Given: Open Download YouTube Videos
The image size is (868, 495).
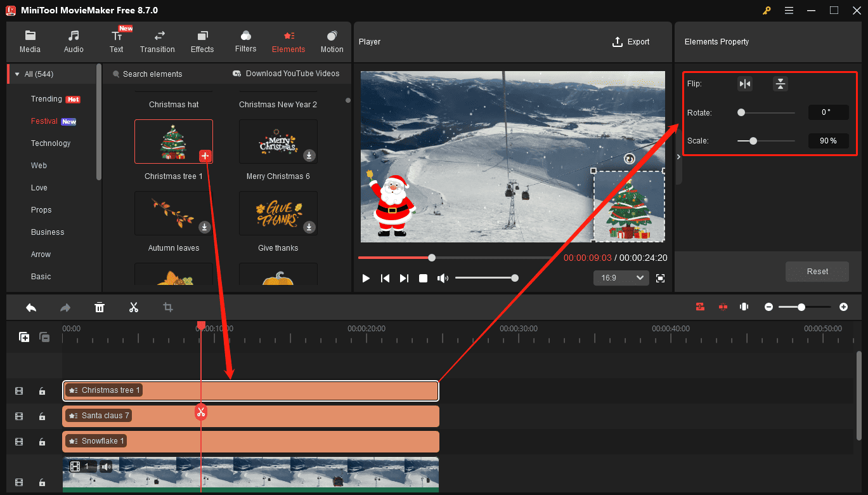Looking at the screenshot, I should coord(286,74).
